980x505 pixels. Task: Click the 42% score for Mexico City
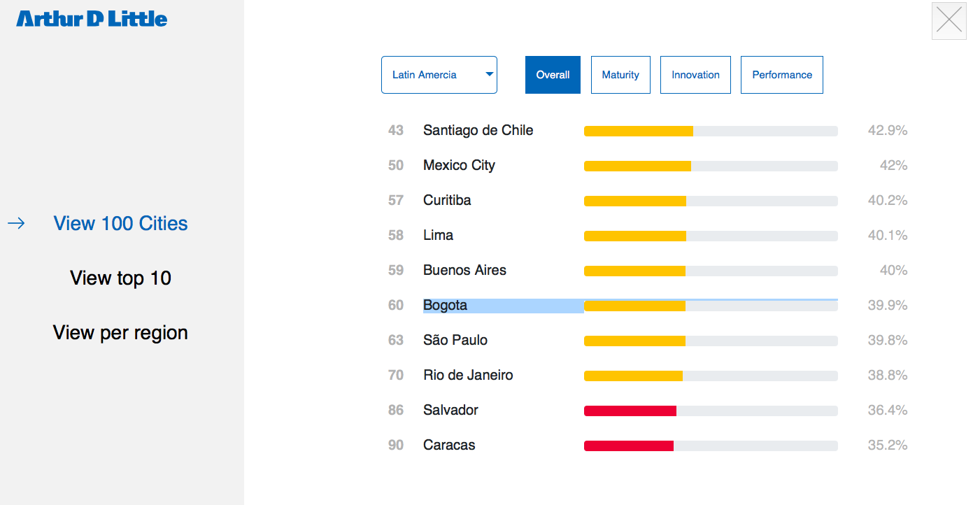tap(893, 165)
